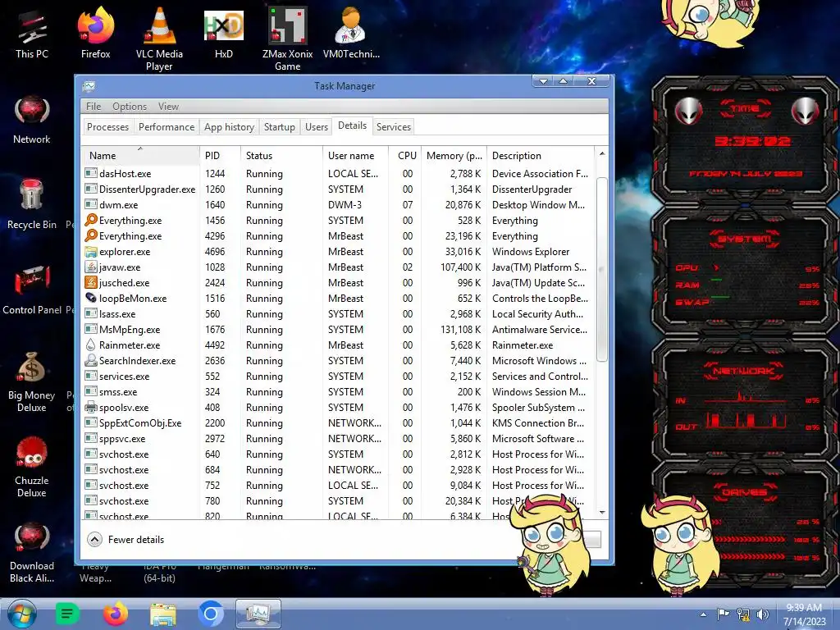840x630 pixels.
Task: Open File Explorer from the taskbar
Action: tap(163, 614)
